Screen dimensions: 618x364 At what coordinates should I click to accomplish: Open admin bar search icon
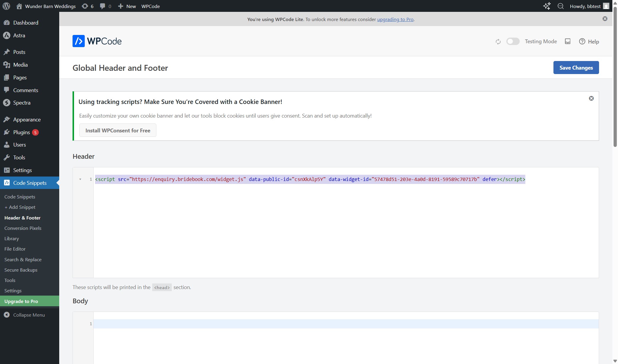click(x=561, y=6)
